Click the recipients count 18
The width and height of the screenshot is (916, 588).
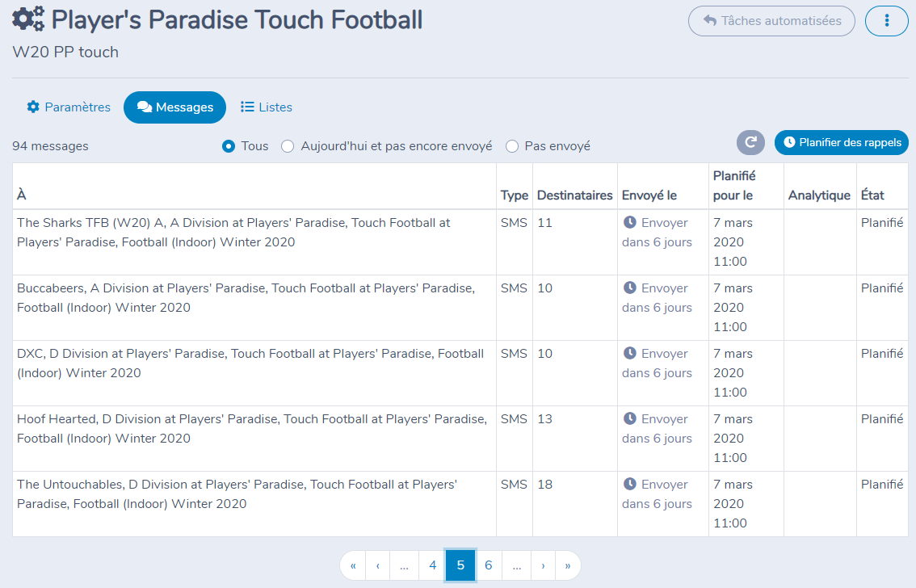[x=545, y=484]
